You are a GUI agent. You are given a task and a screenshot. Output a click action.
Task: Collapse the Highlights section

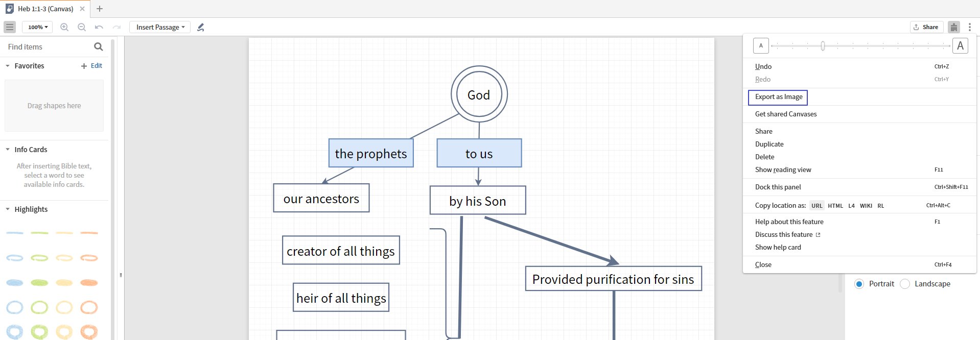pyautogui.click(x=8, y=209)
